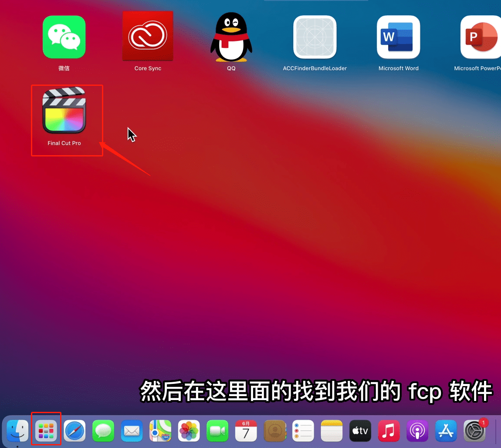Open FaceTime in the Dock

point(217,431)
